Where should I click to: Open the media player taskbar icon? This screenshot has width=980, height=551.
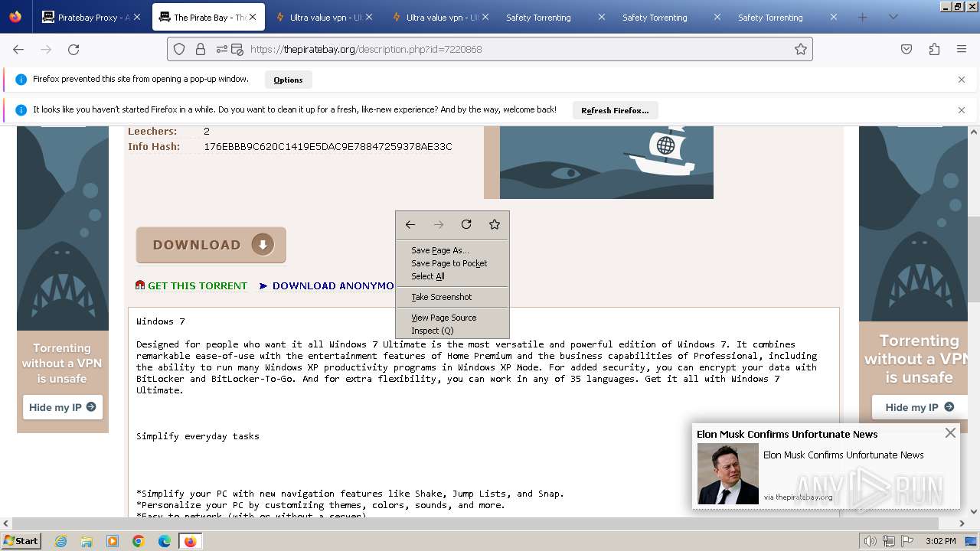point(113,541)
